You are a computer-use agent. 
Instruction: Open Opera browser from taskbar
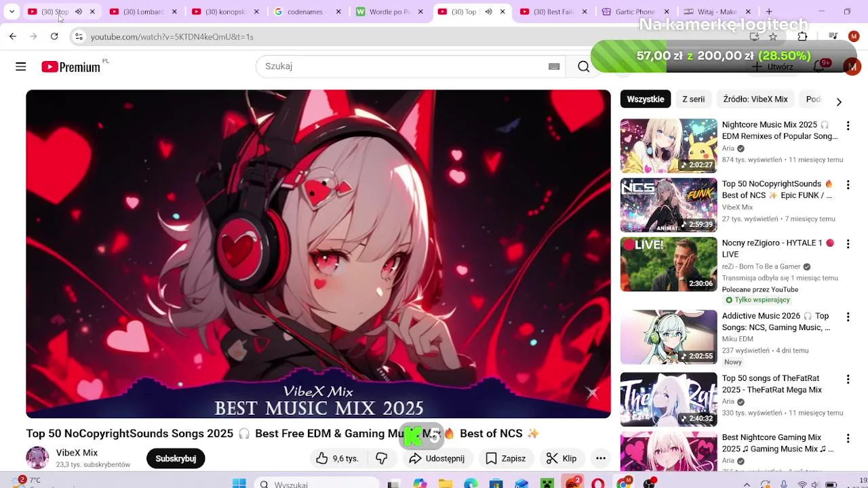pyautogui.click(x=597, y=483)
